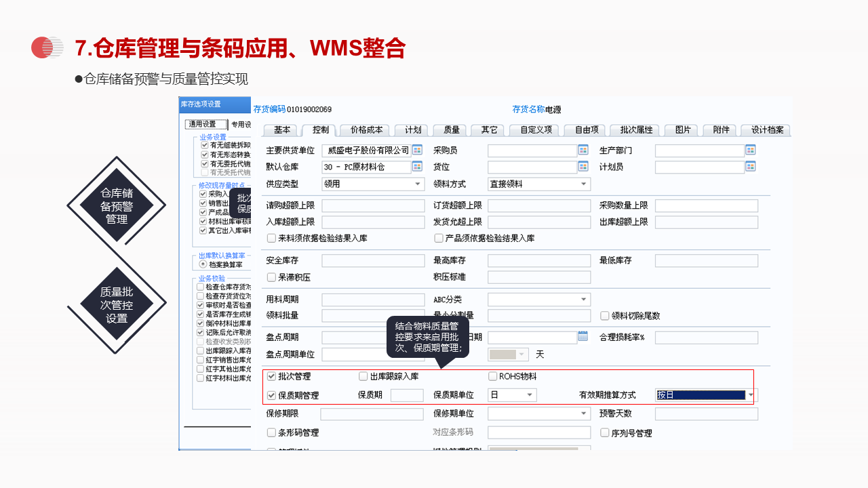Check 红字销售出库 option under 业务校验
The height and width of the screenshot is (488, 868).
point(201,360)
